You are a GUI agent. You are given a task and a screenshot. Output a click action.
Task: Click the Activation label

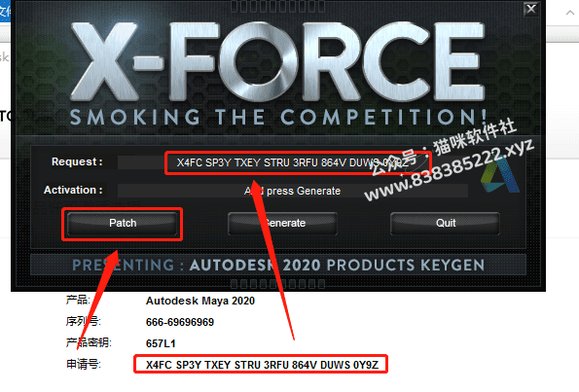pos(73,190)
